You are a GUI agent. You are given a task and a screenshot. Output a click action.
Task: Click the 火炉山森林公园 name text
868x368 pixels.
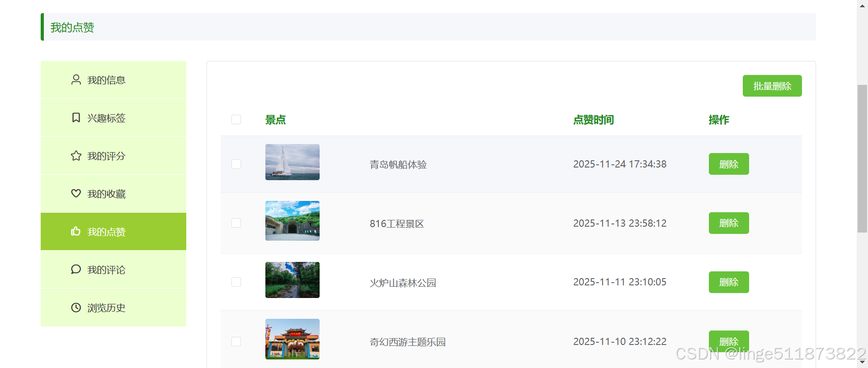pos(403,283)
